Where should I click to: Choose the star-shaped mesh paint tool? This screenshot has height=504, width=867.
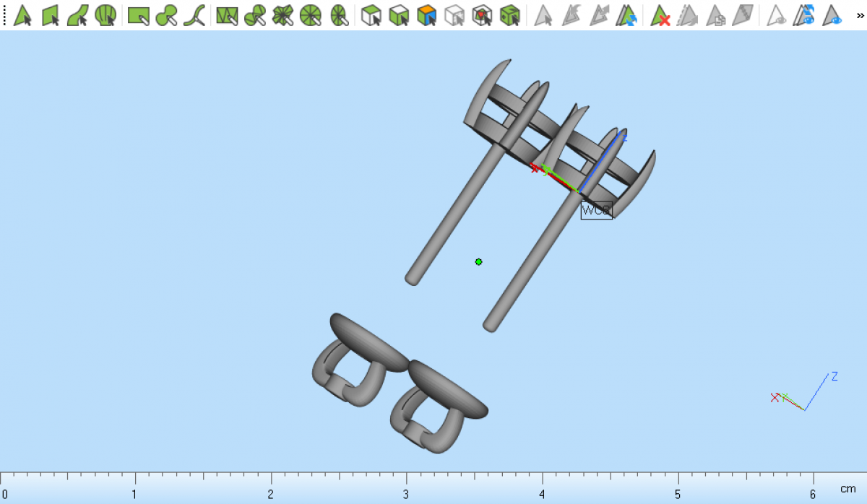tap(282, 15)
